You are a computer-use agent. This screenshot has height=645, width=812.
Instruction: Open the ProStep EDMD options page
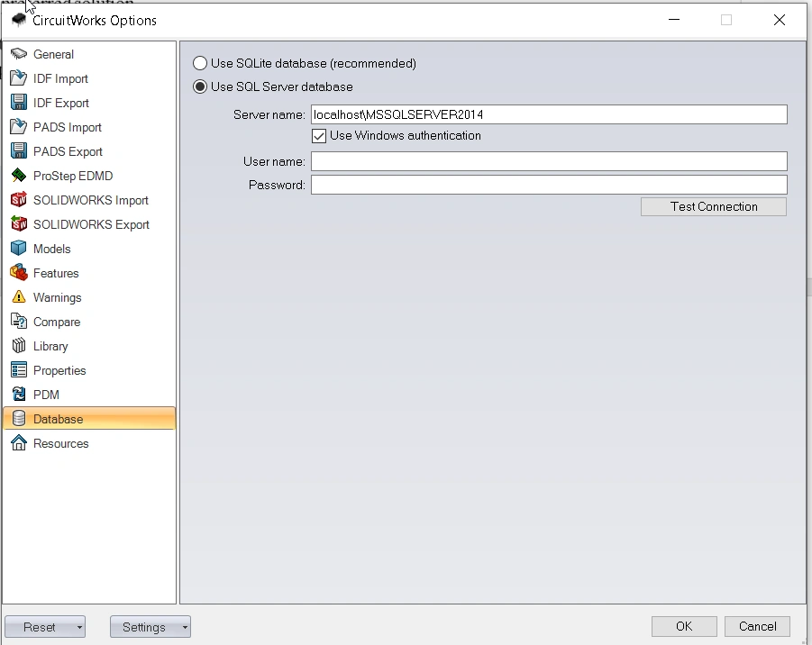coord(89,176)
